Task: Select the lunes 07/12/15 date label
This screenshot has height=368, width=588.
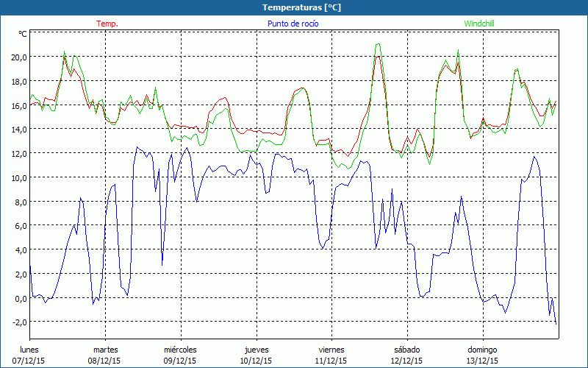Action: [29, 355]
